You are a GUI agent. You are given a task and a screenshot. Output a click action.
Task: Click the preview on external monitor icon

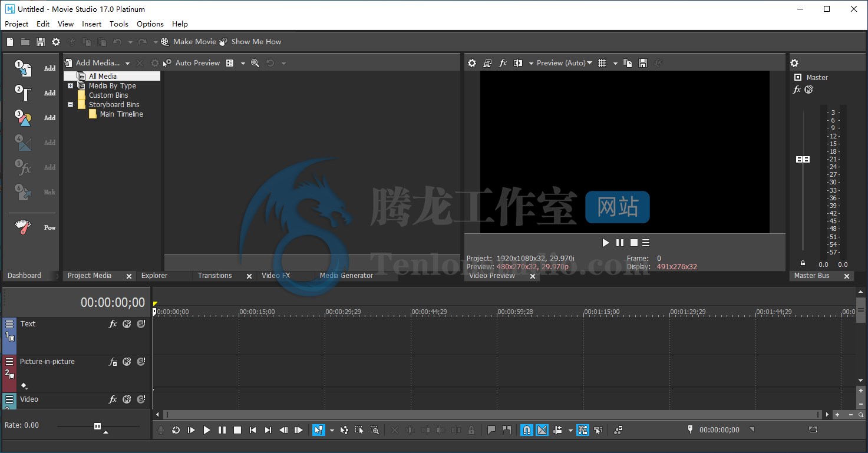tap(487, 63)
